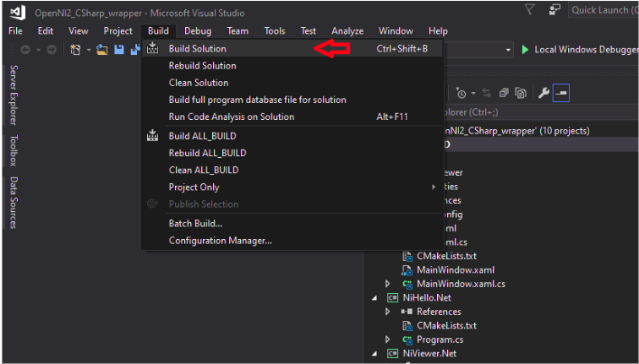Open the Edit menu

[x=46, y=31]
